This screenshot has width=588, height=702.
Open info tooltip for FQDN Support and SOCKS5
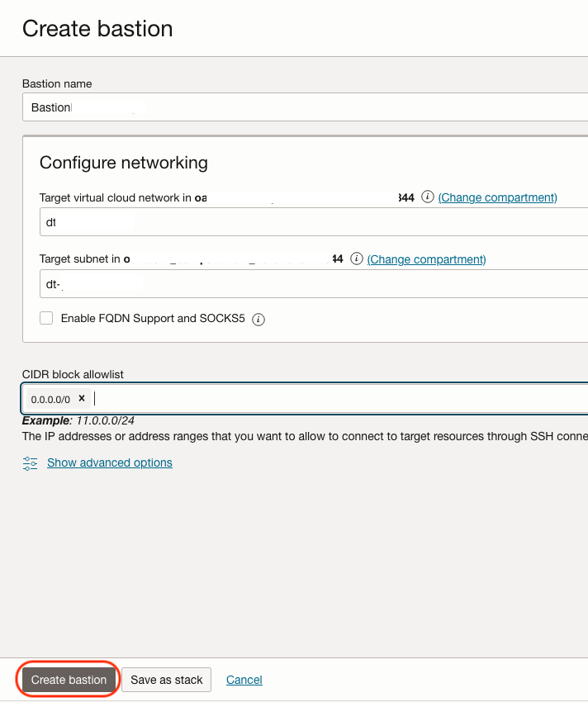258,319
